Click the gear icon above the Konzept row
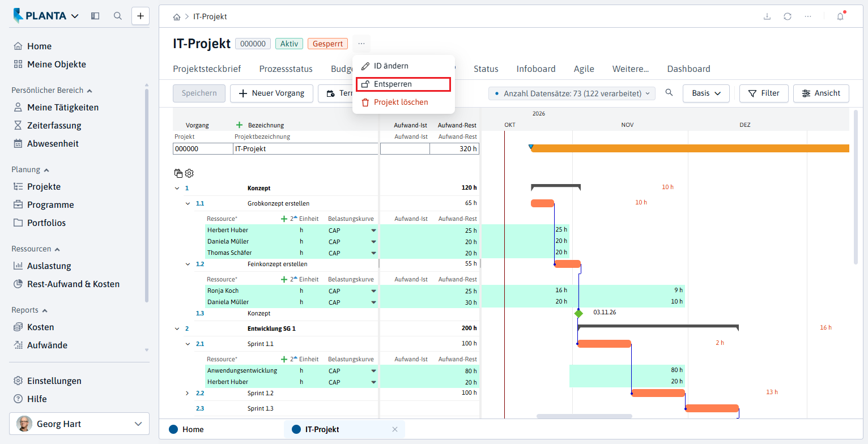Image resolution: width=868 pixels, height=444 pixels. 189,173
